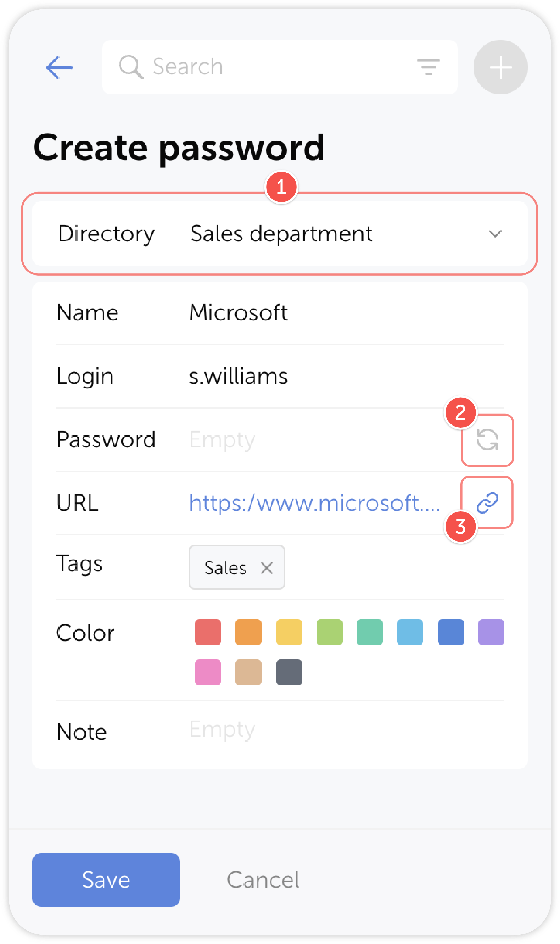Image resolution: width=560 pixels, height=944 pixels.
Task: Expand the Directory dropdown chevron
Action: (x=495, y=234)
